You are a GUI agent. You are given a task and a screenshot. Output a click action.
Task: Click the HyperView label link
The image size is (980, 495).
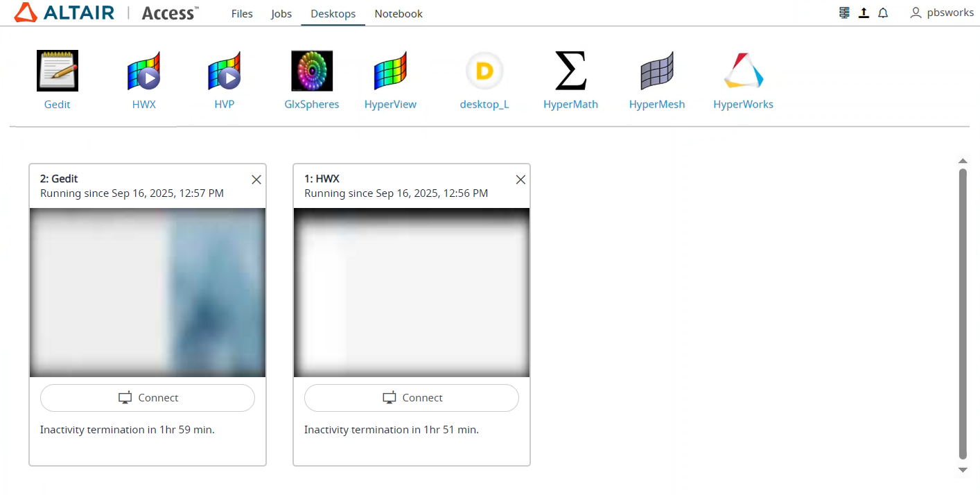tap(390, 105)
